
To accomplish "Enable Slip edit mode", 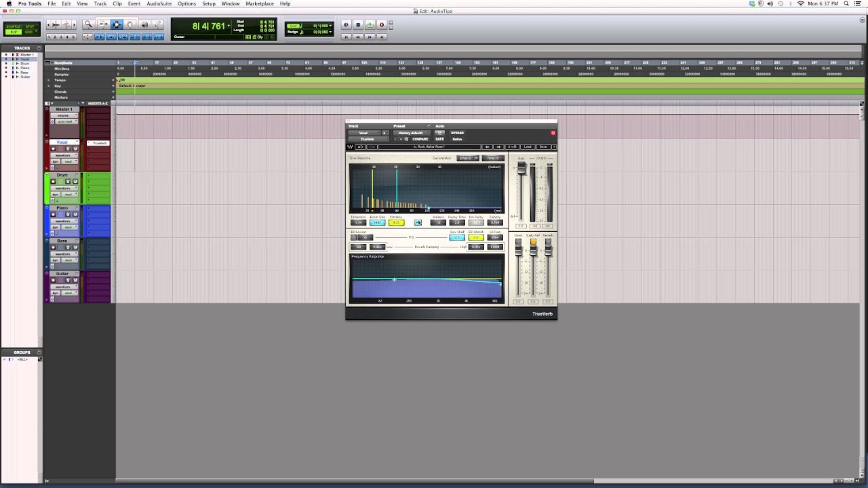I will click(x=14, y=32).
